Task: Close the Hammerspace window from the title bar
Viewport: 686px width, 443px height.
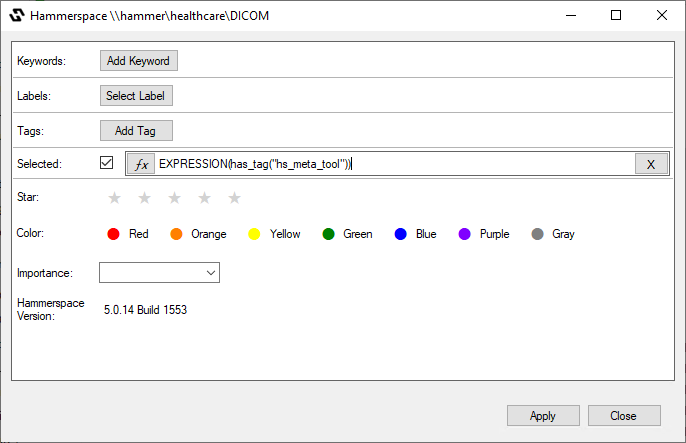Action: (662, 15)
